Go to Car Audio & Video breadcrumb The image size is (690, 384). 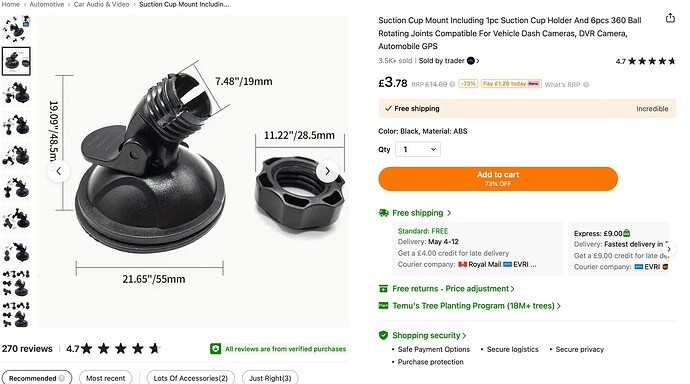[101, 4]
